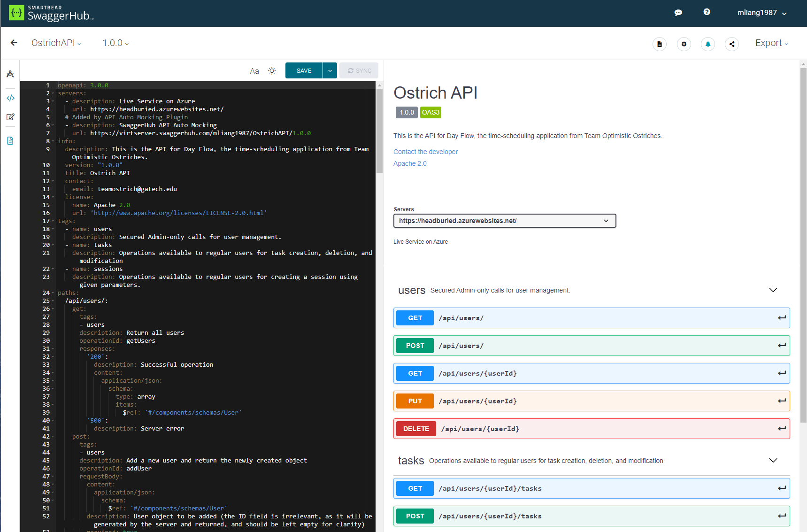Screen dimensions: 807x532
Task: Click the SAVE button
Action: (304, 71)
